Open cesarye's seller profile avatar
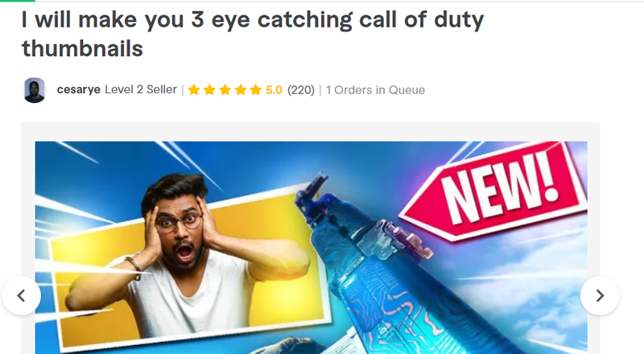This screenshot has height=354, width=644. pos(35,90)
